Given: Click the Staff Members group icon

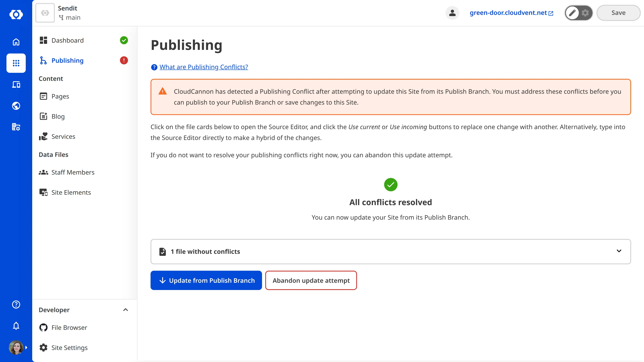Looking at the screenshot, I should [x=43, y=172].
